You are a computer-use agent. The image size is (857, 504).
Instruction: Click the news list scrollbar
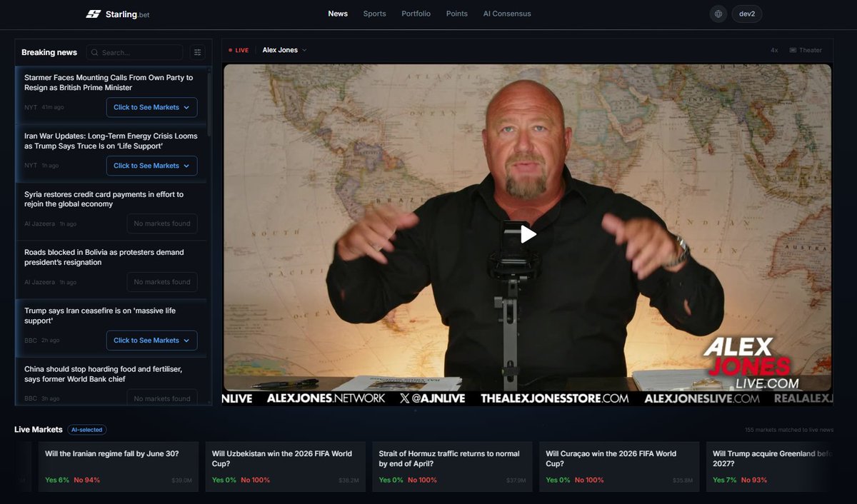[209, 104]
